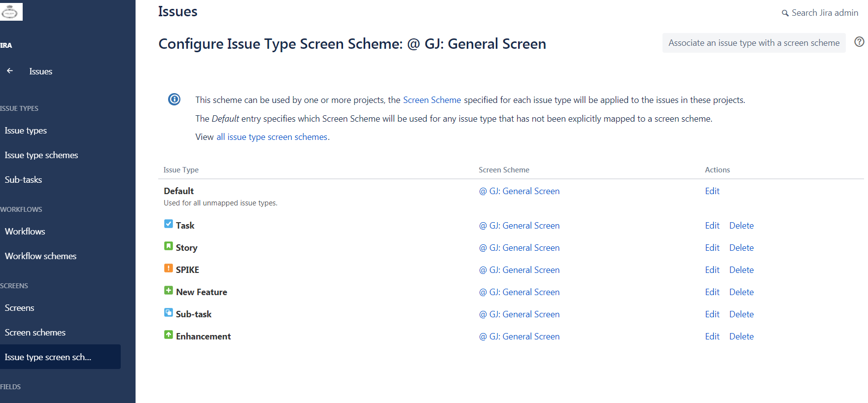View all issue type screen schemes link
Screen dimensions: 868x403
click(272, 137)
